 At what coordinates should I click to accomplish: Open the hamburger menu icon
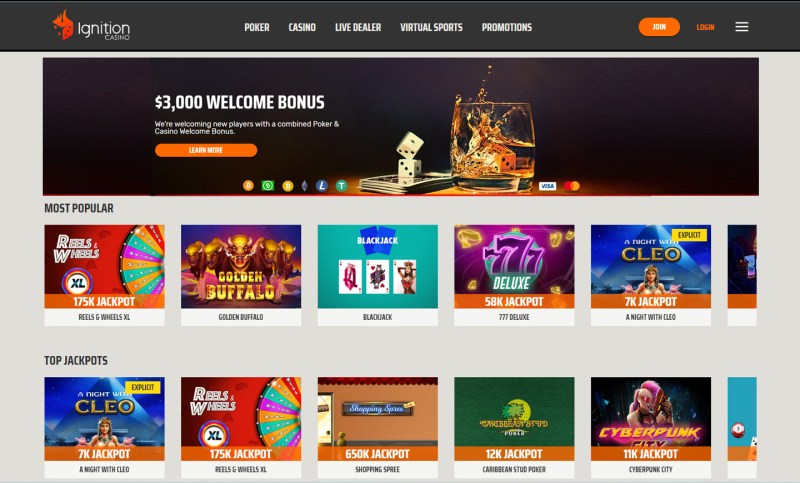click(741, 27)
